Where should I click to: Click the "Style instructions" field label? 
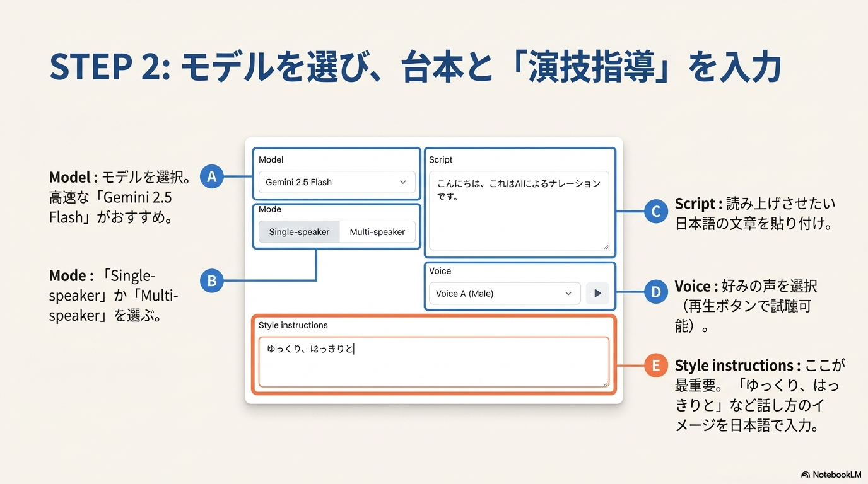point(293,325)
